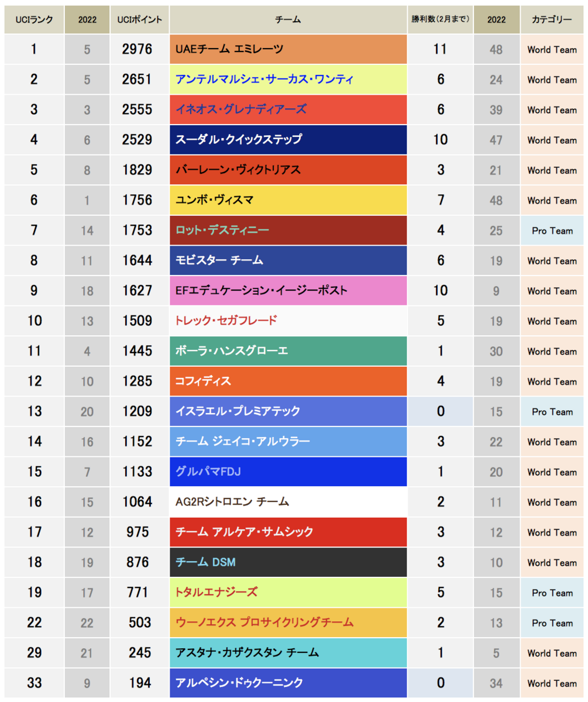Select the アンテルマルシェ・サーカス・ワンティ team cell
The width and height of the screenshot is (588, 702).
tap(288, 80)
